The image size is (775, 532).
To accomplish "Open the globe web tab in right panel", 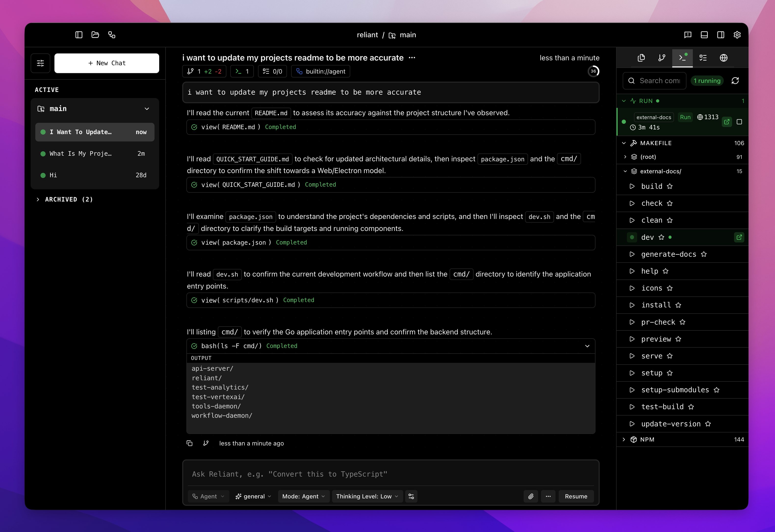I will click(724, 58).
